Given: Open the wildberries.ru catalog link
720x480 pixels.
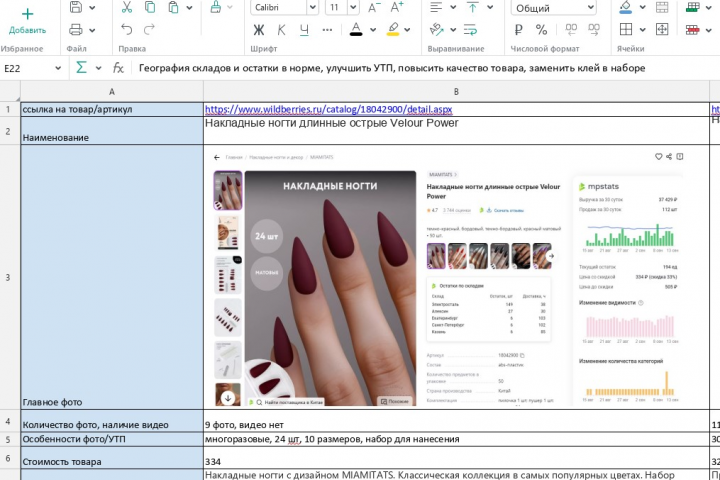Looking at the screenshot, I should [x=328, y=109].
